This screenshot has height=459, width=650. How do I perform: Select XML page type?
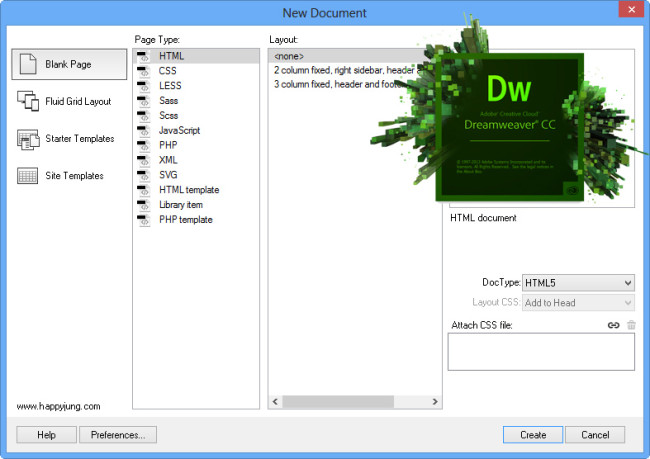pos(196,160)
